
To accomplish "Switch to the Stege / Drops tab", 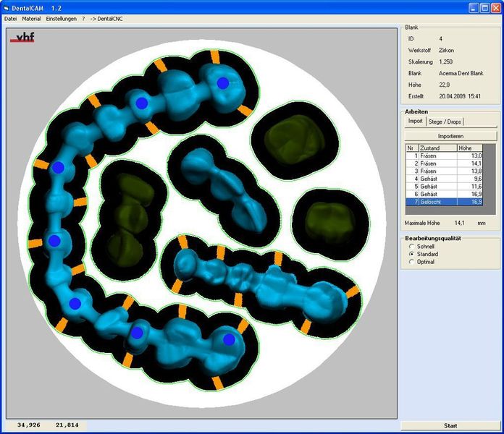I will tap(445, 122).
